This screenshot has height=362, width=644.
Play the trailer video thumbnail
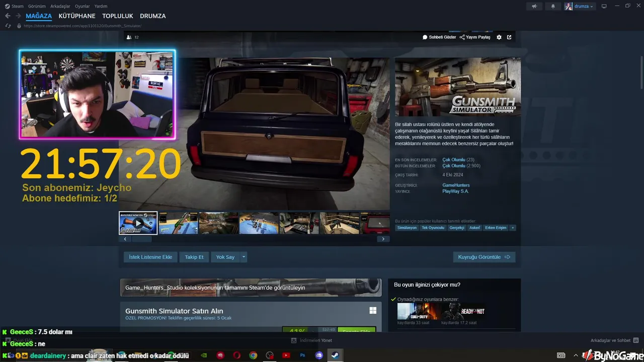pyautogui.click(x=138, y=223)
